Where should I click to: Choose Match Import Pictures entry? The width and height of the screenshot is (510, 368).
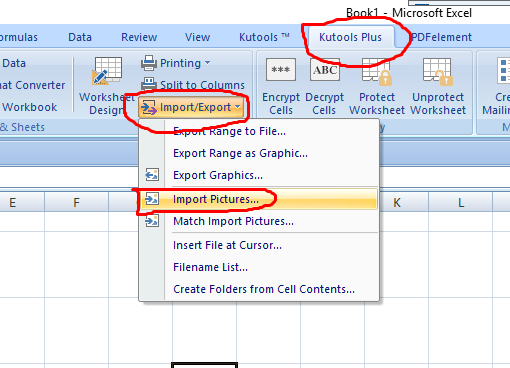click(x=259, y=221)
